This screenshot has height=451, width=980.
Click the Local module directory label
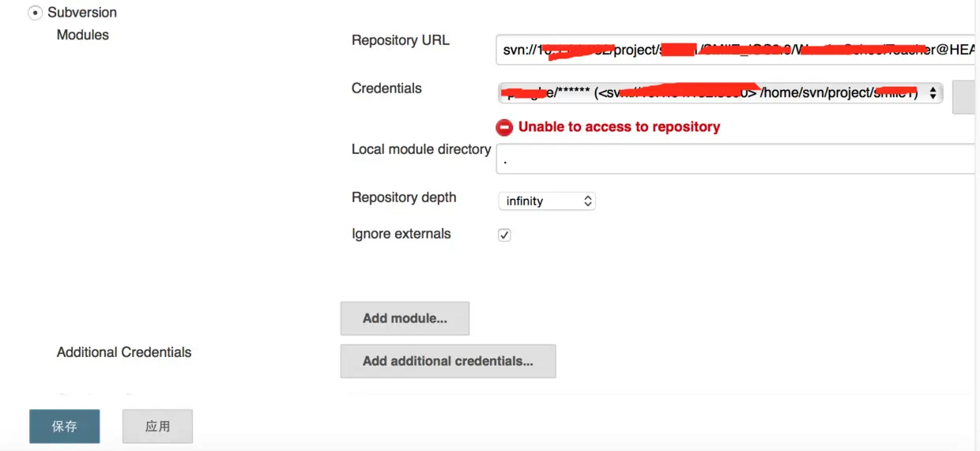click(x=421, y=149)
